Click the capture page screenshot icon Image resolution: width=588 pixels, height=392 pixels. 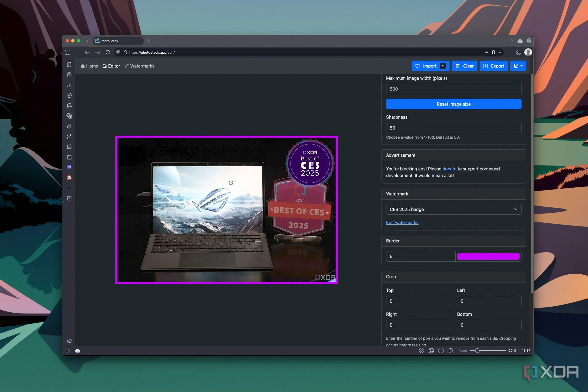pyautogui.click(x=421, y=351)
